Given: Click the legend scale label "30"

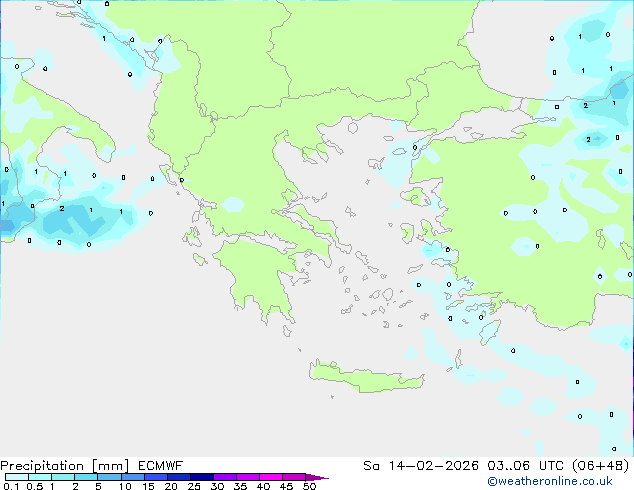Looking at the screenshot, I should [217, 486].
